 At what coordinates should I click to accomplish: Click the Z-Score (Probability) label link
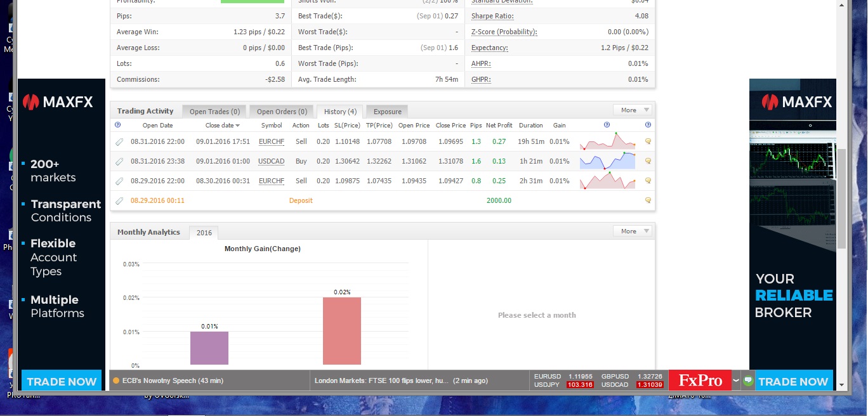[x=504, y=32]
